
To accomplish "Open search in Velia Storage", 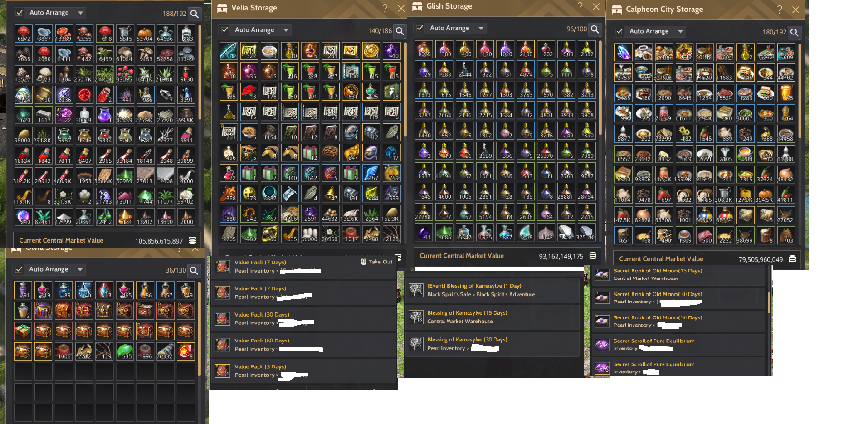I will pyautogui.click(x=400, y=30).
